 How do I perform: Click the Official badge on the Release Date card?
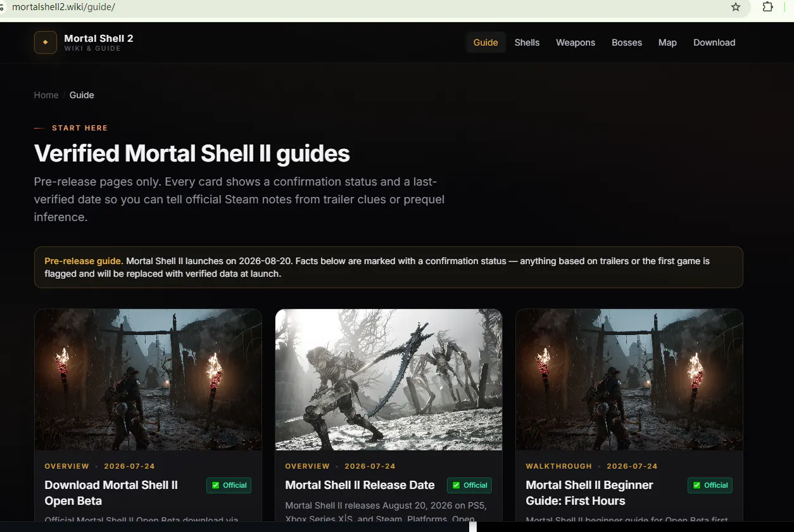[x=470, y=485]
